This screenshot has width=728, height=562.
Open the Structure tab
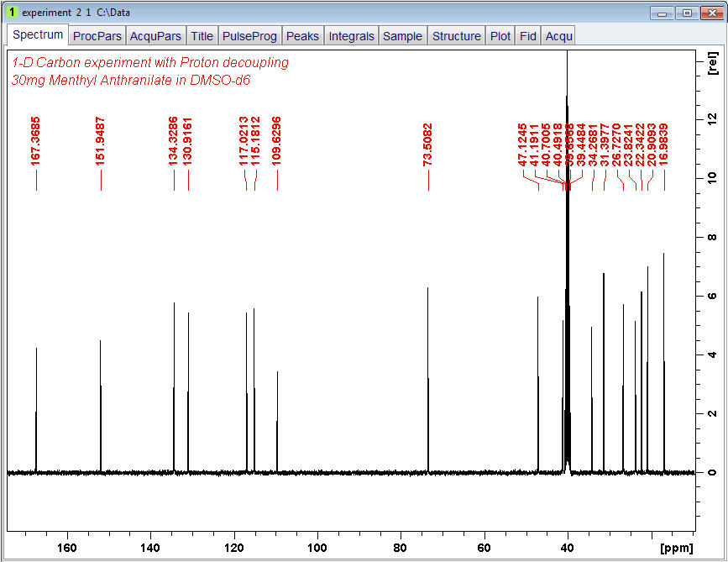(457, 36)
